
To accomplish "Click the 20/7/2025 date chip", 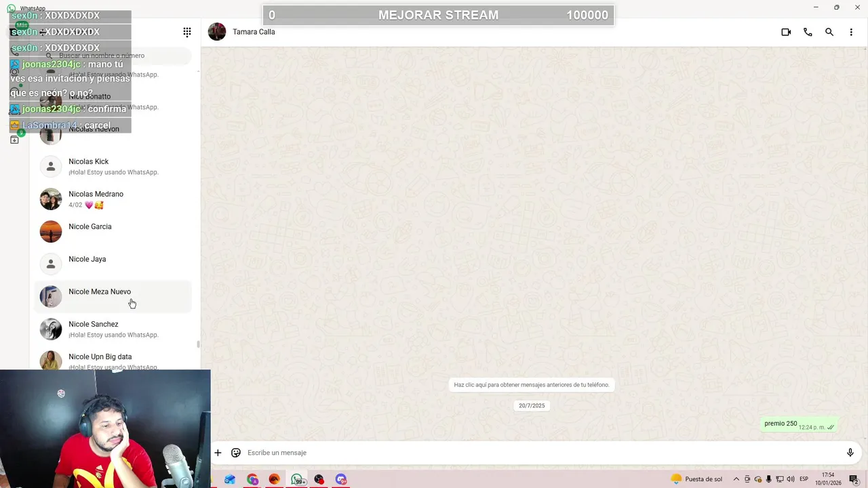I will tap(532, 405).
